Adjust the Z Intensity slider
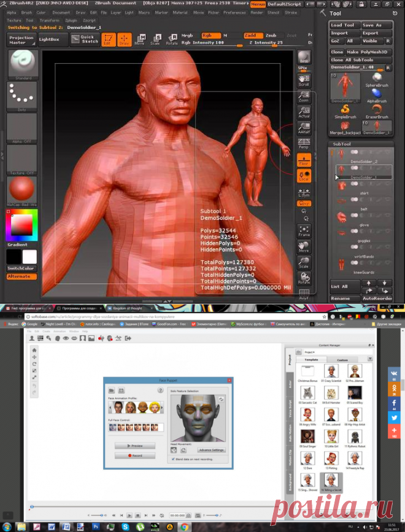Screen dimensions: 405x532 click(274, 43)
